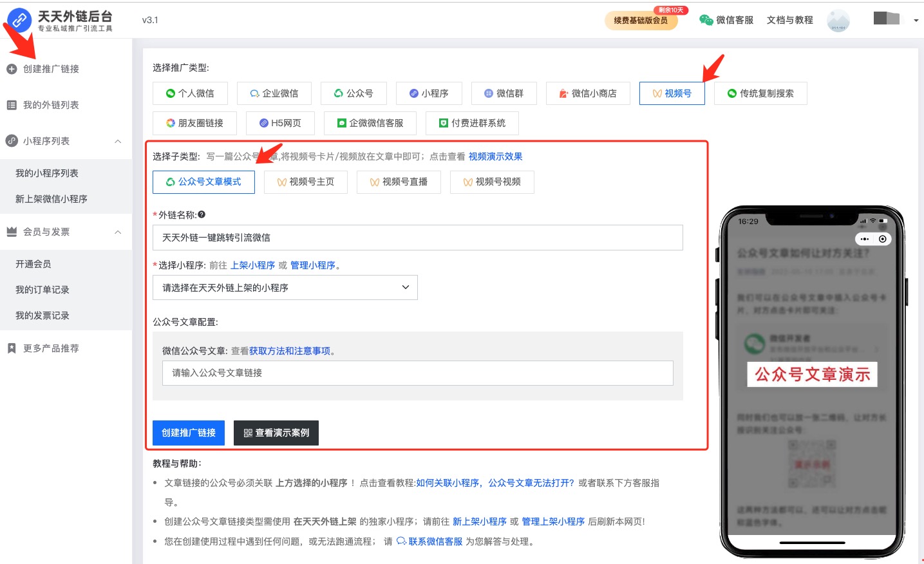924x564 pixels.
Task: Go to 创建推广链接 in the sidebar
Action: pos(50,69)
